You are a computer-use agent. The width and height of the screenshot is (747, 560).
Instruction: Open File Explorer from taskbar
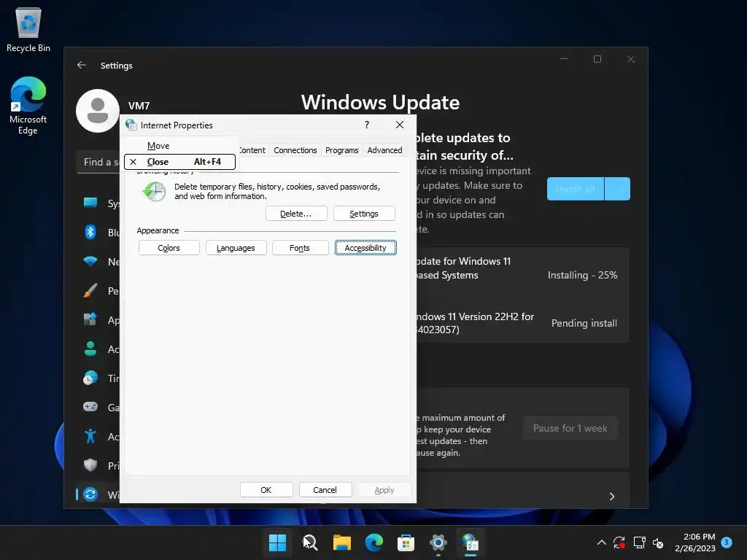click(342, 542)
